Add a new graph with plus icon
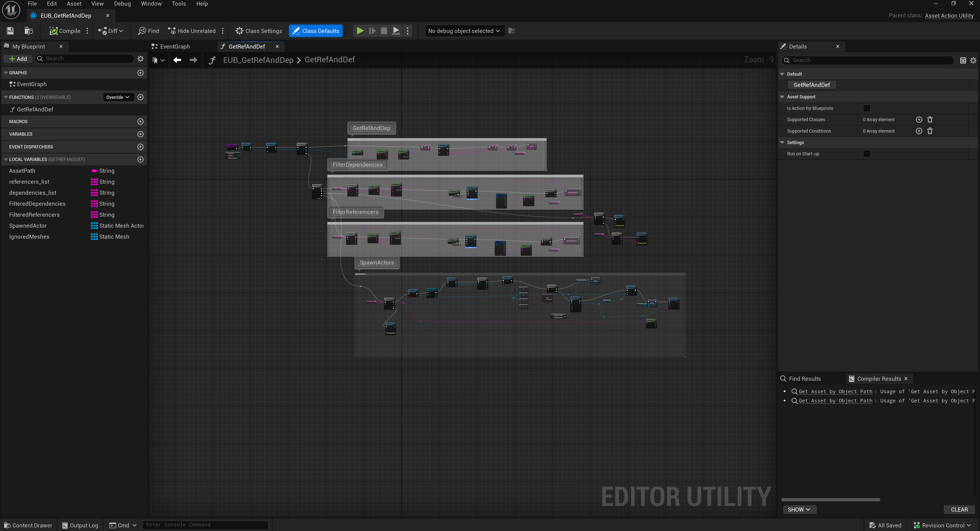Screen dimensions: 980x531 [x=140, y=73]
